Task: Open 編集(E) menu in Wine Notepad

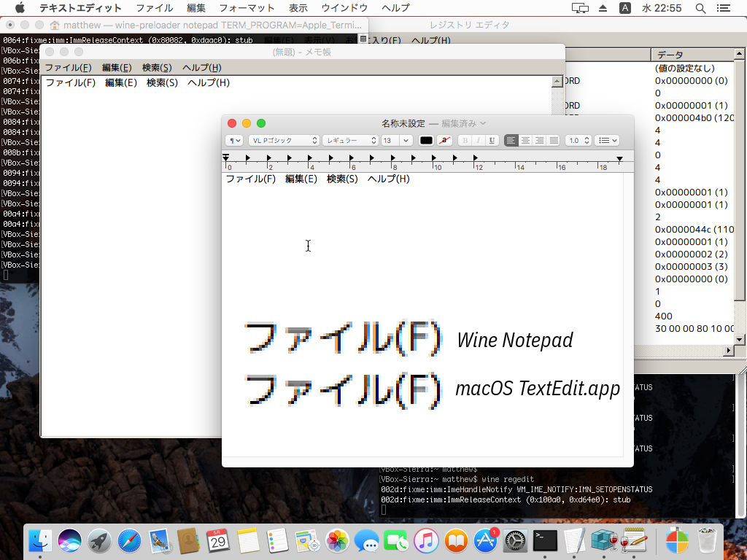Action: coord(117,68)
